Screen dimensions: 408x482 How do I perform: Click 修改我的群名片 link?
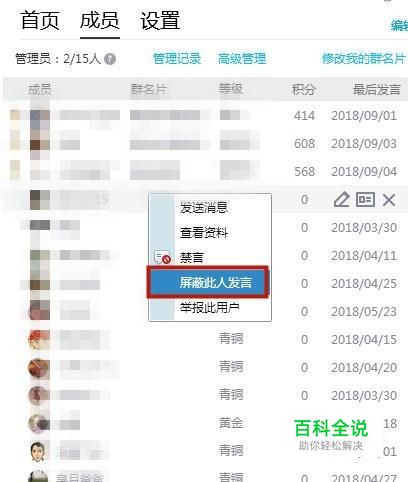click(x=363, y=59)
